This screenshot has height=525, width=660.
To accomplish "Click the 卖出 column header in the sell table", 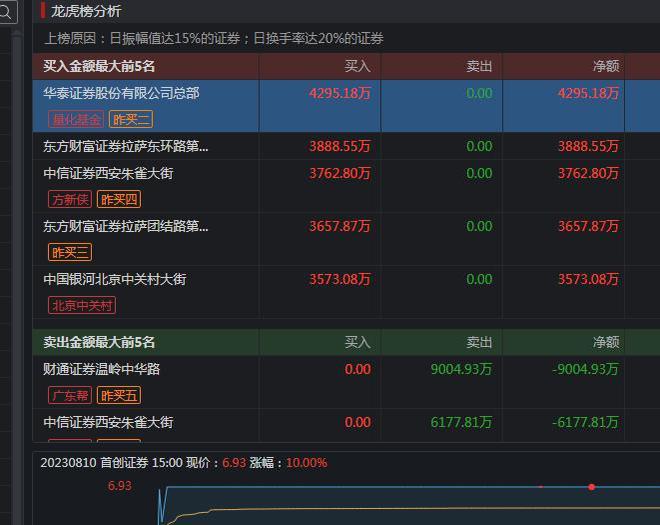I will point(479,342).
